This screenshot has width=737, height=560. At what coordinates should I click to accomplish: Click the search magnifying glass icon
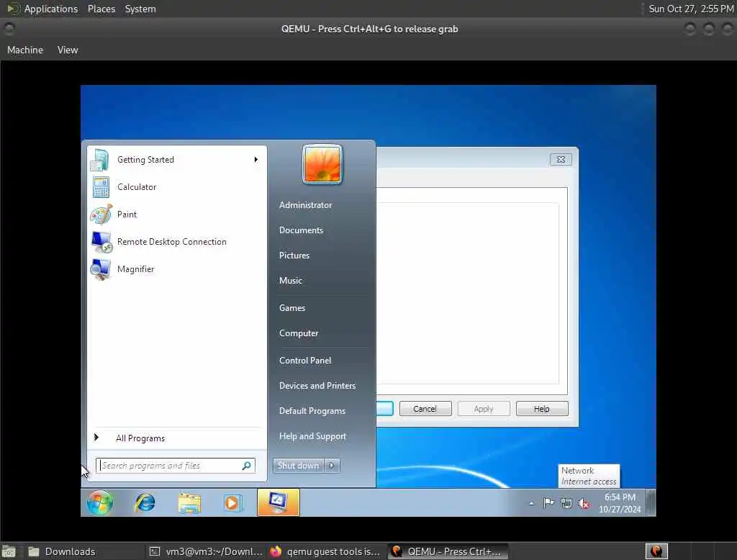[x=247, y=466]
